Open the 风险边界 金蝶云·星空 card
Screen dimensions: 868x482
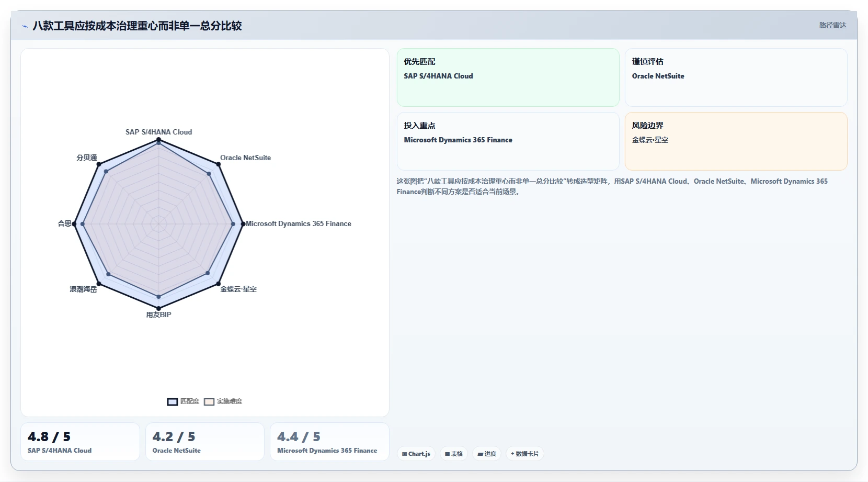[736, 141]
